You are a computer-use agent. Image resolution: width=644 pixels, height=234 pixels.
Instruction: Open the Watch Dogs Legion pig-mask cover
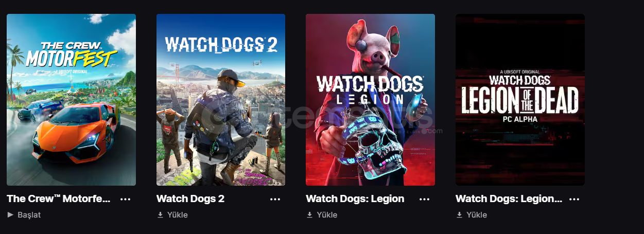coord(370,100)
